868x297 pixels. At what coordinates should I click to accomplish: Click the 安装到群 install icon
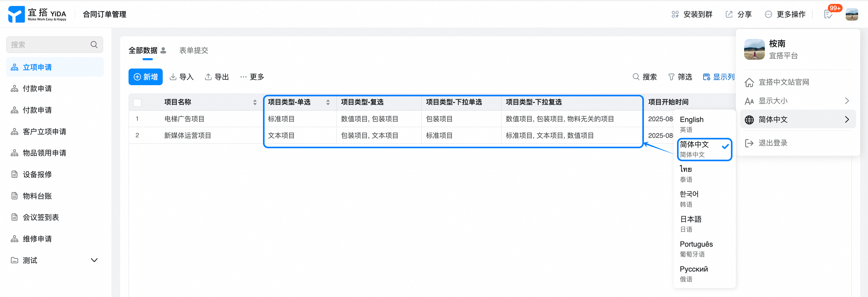(x=675, y=14)
